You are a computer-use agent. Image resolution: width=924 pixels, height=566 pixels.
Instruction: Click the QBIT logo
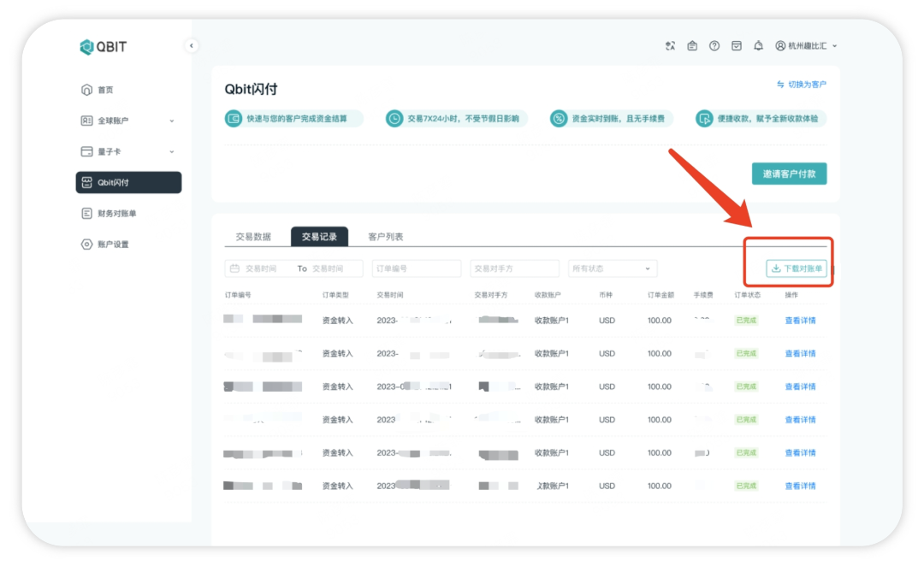104,47
